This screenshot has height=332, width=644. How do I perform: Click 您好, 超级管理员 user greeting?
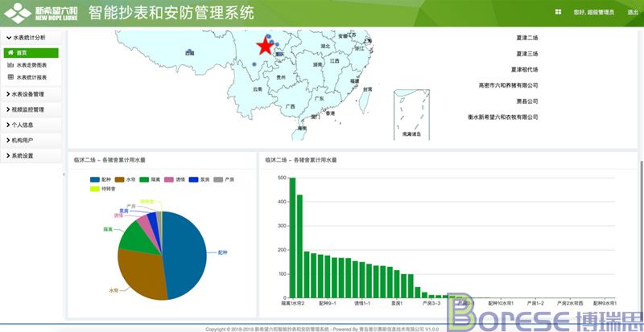click(x=594, y=12)
